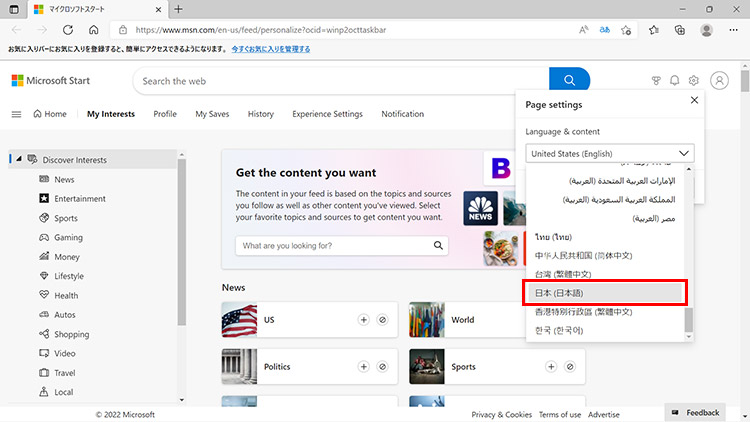750x422 pixels.
Task: Block the World topic with its block icon
Action: click(x=570, y=320)
